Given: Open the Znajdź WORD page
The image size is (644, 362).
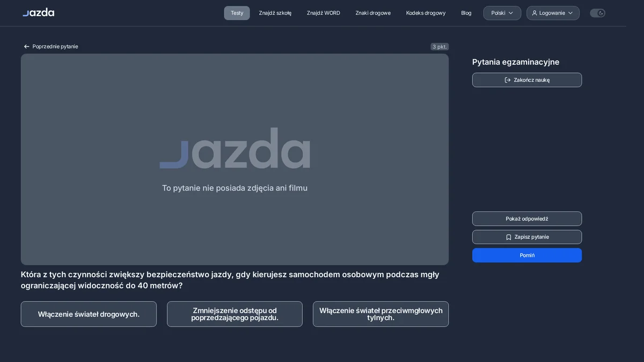Looking at the screenshot, I should [x=323, y=13].
